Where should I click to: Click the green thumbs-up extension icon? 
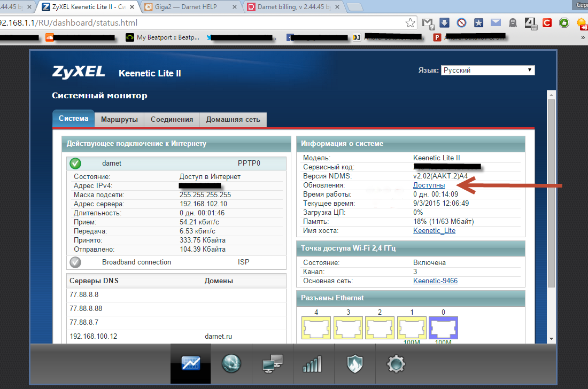coord(564,23)
